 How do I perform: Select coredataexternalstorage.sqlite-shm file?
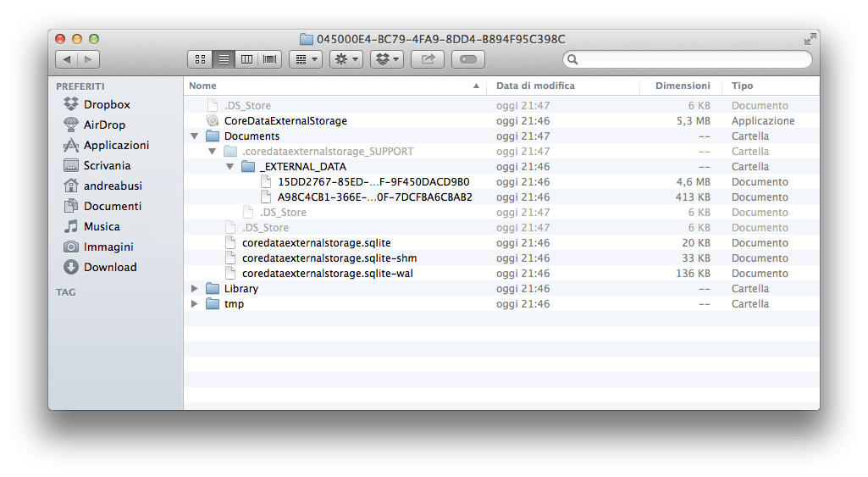pos(329,258)
